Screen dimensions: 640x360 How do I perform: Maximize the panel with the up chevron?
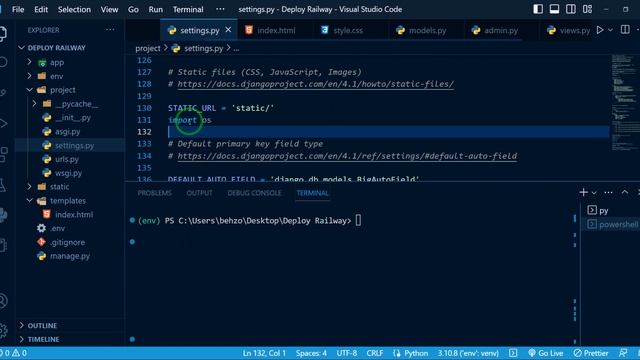[625, 192]
